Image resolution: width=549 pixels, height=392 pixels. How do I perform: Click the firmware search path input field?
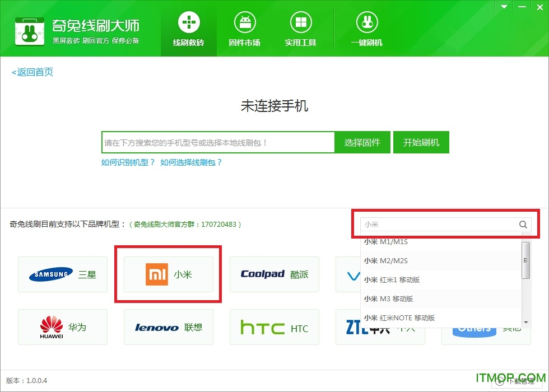(218, 142)
